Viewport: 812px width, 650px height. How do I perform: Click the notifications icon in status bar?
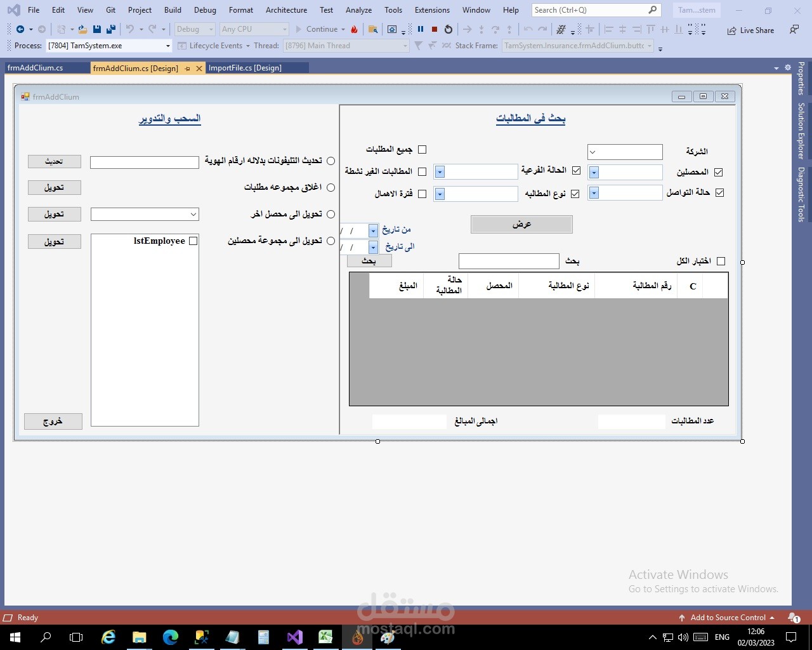point(793,617)
